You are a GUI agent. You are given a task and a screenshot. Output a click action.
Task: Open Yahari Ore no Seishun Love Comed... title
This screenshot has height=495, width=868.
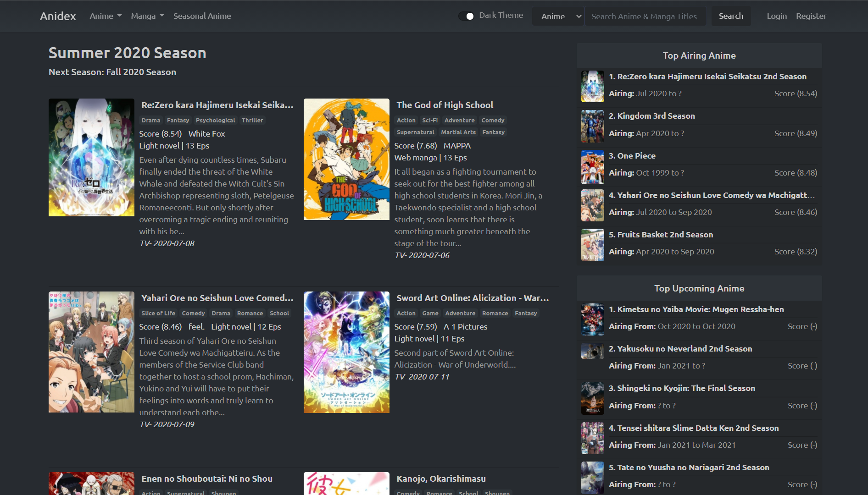tap(217, 298)
